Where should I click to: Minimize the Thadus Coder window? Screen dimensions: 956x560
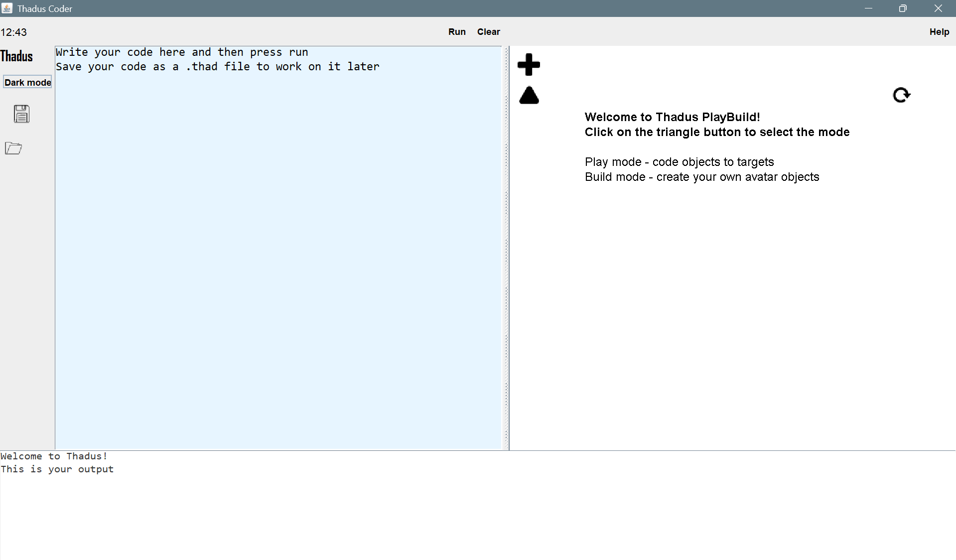pyautogui.click(x=868, y=8)
